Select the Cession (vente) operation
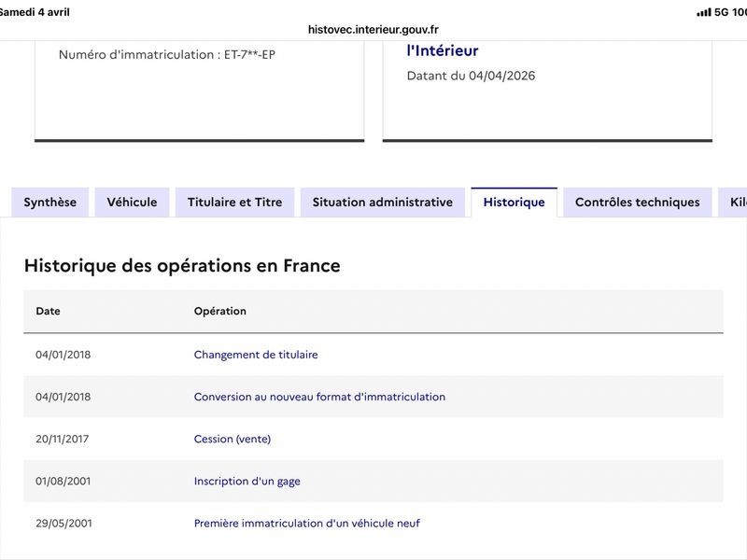747x560 pixels. 233,439
